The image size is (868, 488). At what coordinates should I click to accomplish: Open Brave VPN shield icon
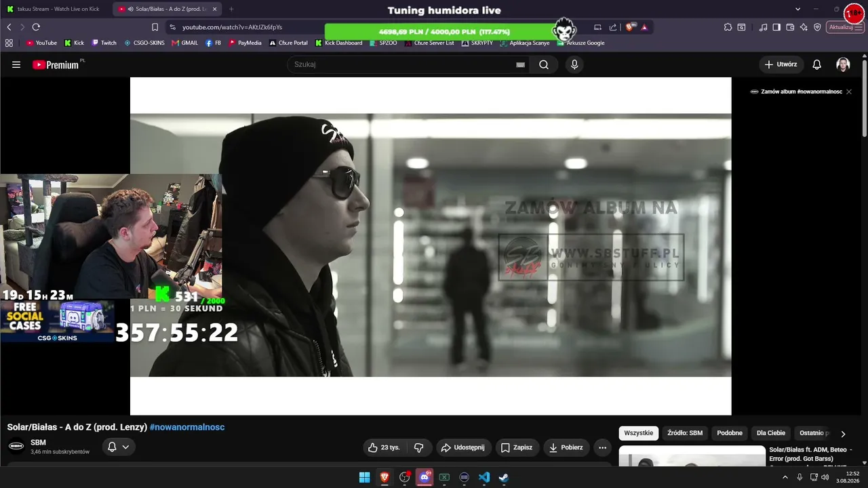pos(817,27)
